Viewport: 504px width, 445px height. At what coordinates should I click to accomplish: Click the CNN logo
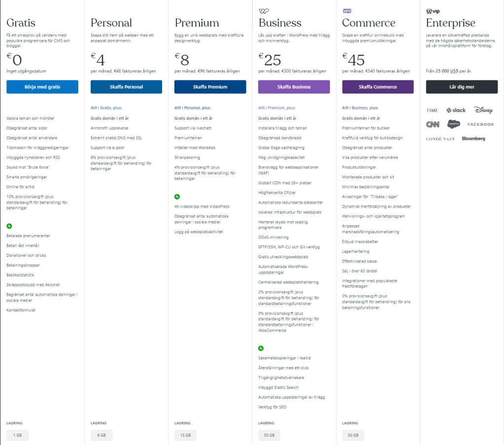tap(433, 124)
